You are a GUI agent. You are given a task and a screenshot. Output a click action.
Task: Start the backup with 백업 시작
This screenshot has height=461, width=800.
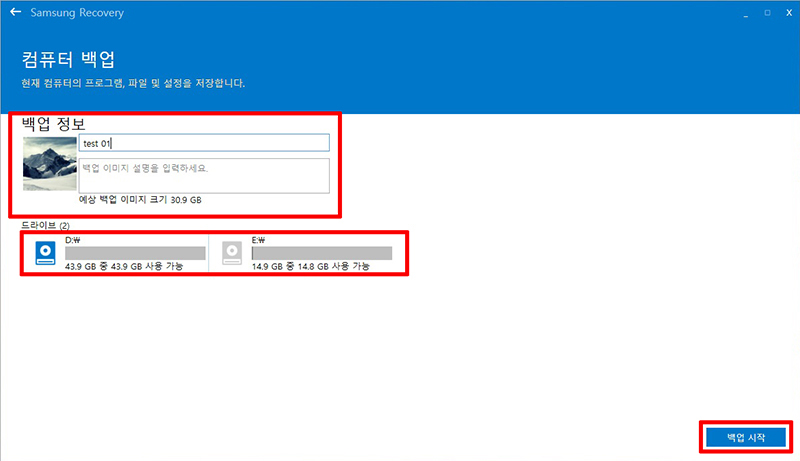coord(746,437)
